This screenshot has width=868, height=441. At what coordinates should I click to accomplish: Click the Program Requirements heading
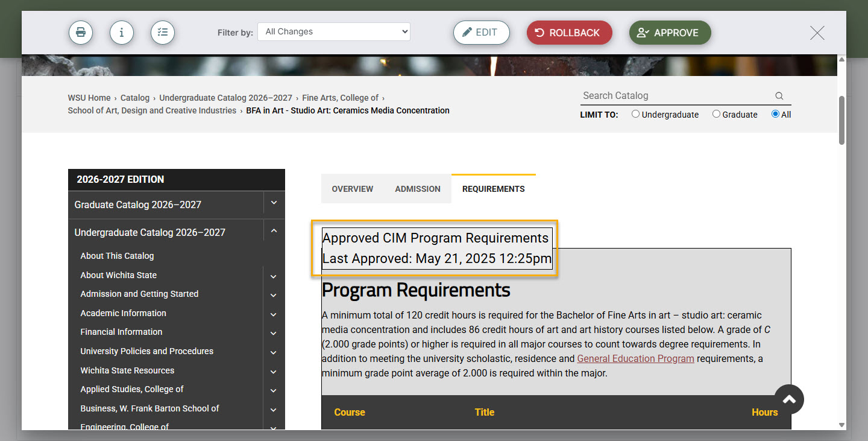[416, 290]
